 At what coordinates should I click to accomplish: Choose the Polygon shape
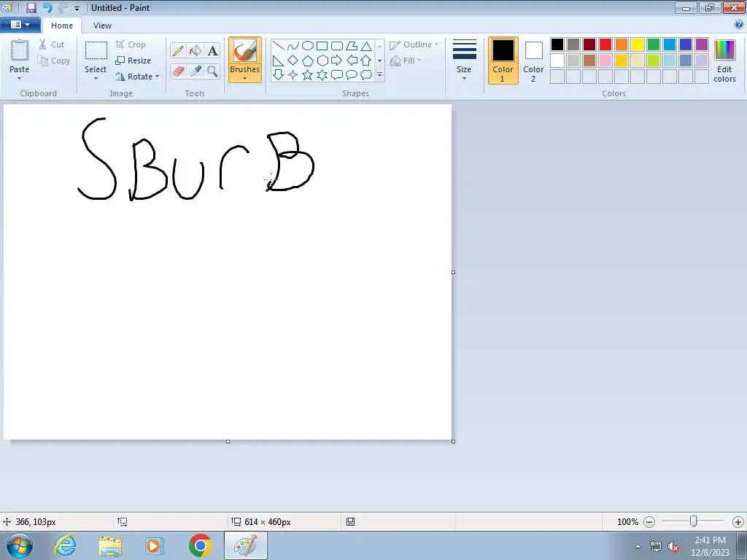[352, 46]
